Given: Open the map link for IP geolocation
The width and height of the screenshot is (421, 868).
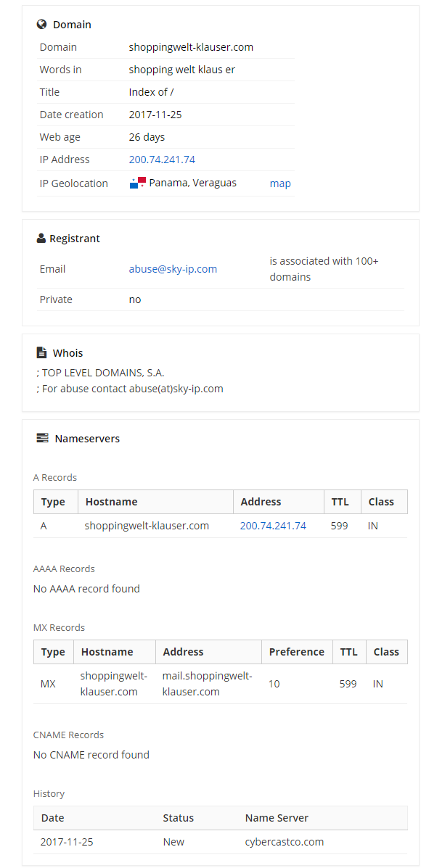Looking at the screenshot, I should (280, 183).
